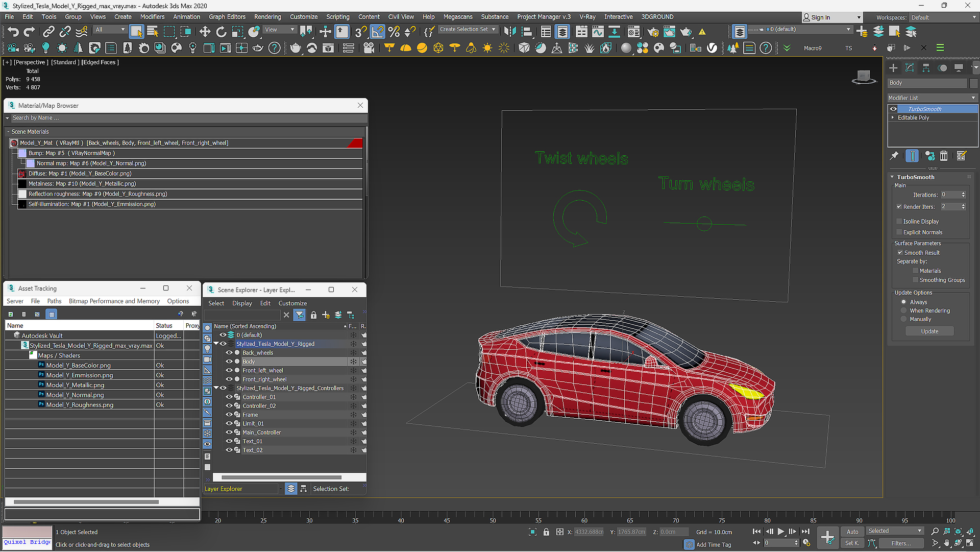Toggle Render Iters checkbox
The height and width of the screenshot is (552, 980).
pyautogui.click(x=899, y=207)
